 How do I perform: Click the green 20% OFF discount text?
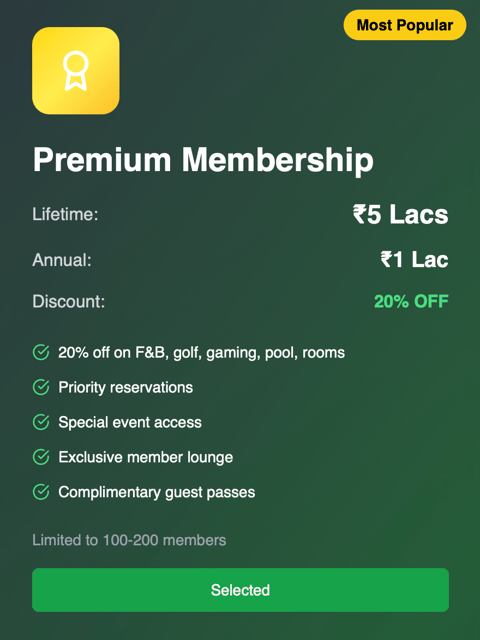[x=411, y=302]
